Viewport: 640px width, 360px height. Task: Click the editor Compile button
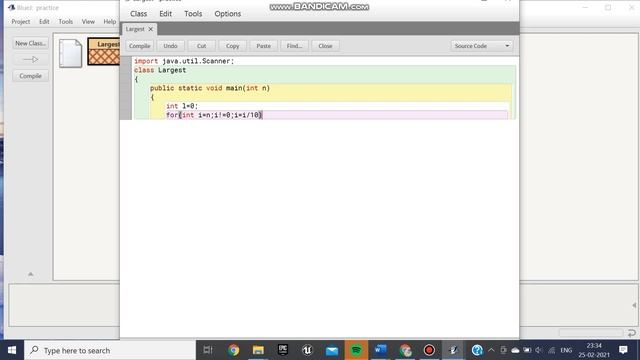[140, 46]
